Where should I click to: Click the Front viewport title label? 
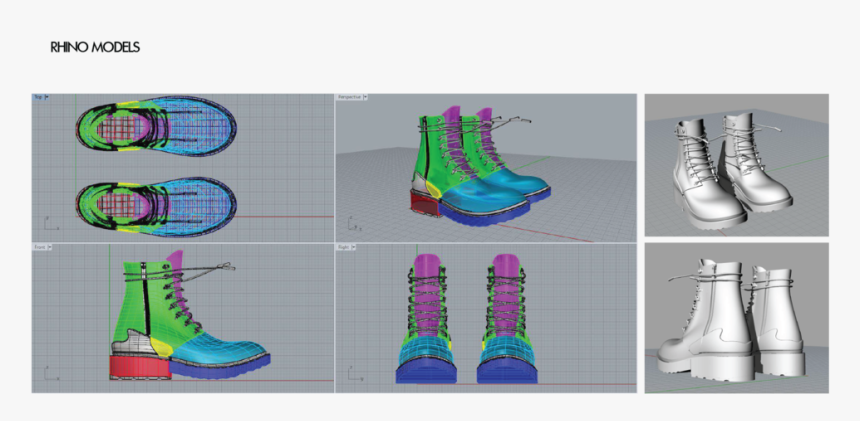pos(40,247)
